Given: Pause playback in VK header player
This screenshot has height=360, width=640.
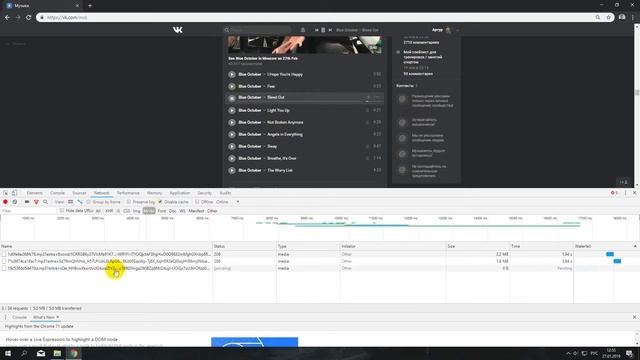Looking at the screenshot, I should (x=323, y=30).
